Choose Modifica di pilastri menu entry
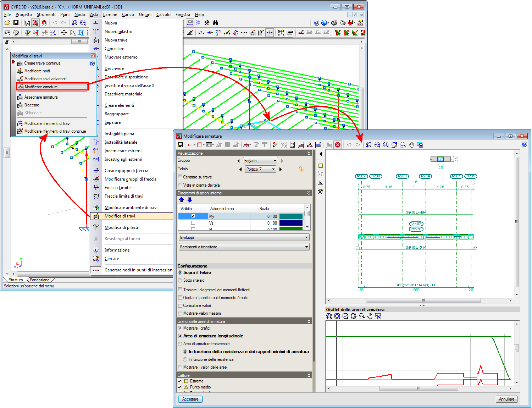532x408 pixels. [122, 227]
